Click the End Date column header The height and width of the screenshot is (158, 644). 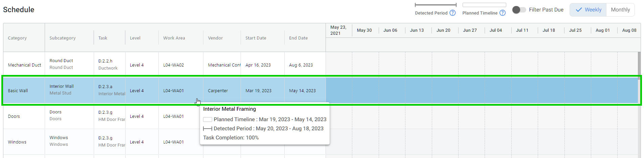(x=298, y=38)
